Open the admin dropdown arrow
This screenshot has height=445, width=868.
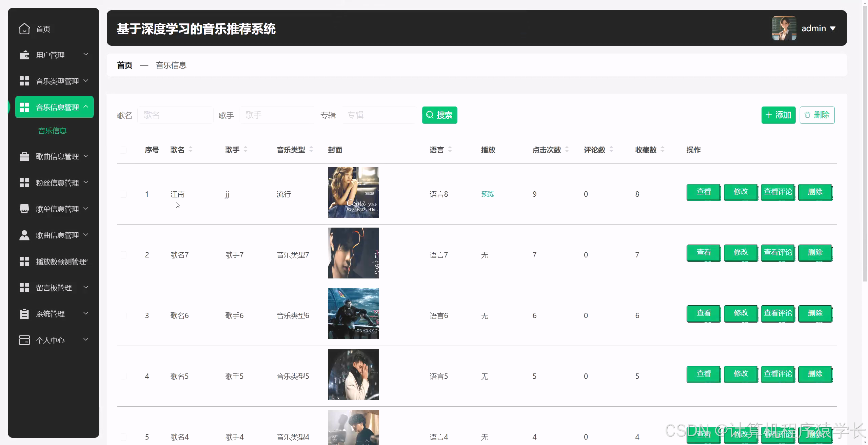[x=833, y=28]
